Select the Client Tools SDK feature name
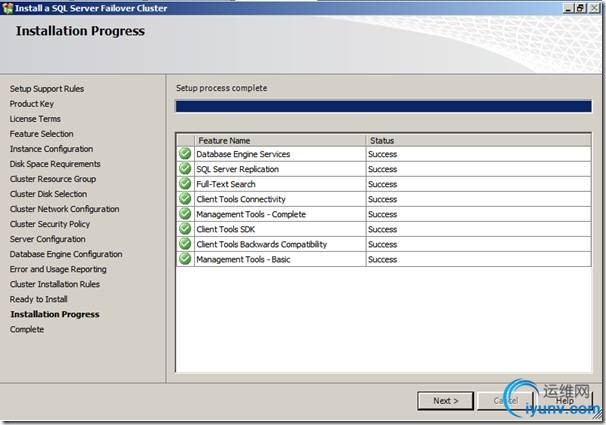 [x=226, y=230]
